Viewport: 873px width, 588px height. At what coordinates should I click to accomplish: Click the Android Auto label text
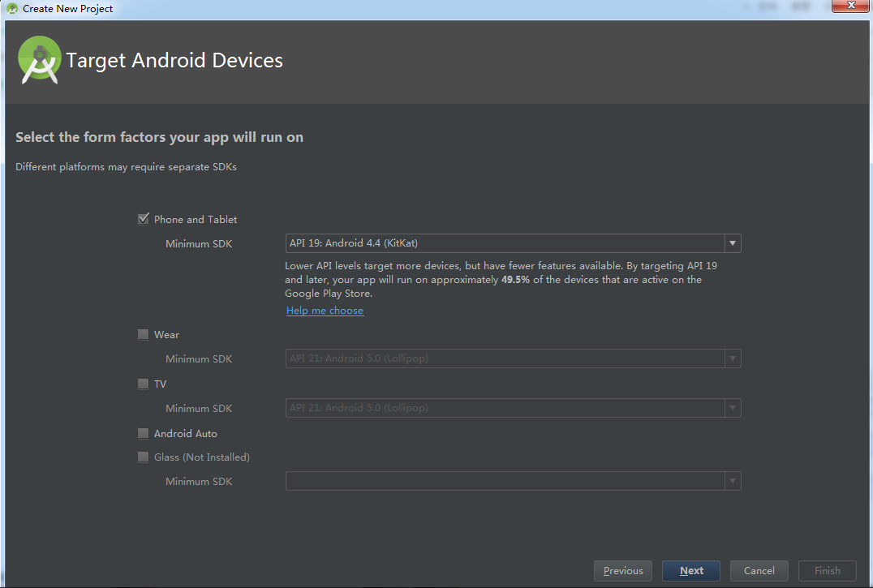(x=186, y=434)
